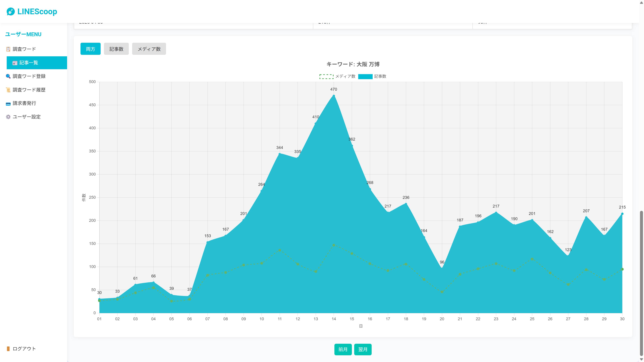The height and width of the screenshot is (362, 644).
Task: Click the gear icon beside ユーザー設定
Action: 8,117
